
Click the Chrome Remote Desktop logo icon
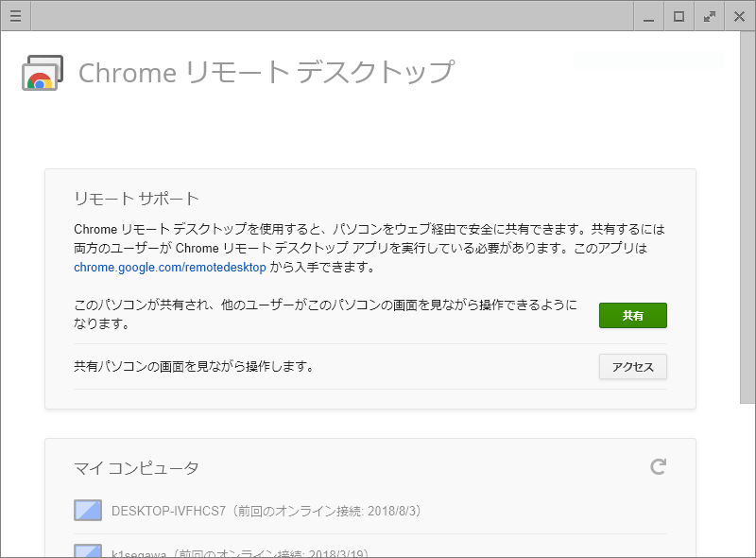point(43,73)
